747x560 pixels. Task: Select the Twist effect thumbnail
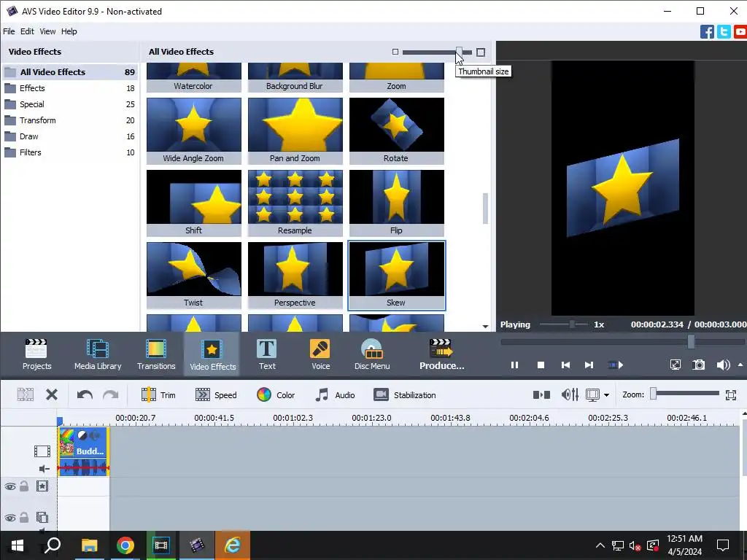[194, 275]
